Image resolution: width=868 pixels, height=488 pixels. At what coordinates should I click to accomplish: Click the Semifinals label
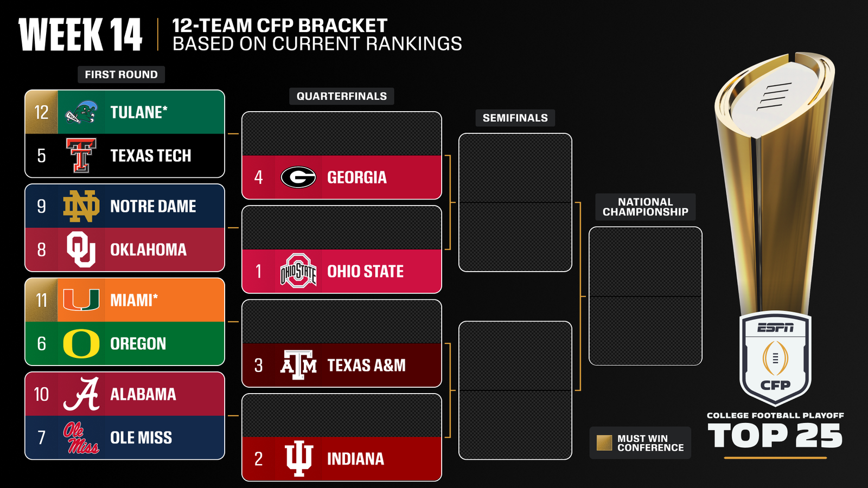coord(515,118)
